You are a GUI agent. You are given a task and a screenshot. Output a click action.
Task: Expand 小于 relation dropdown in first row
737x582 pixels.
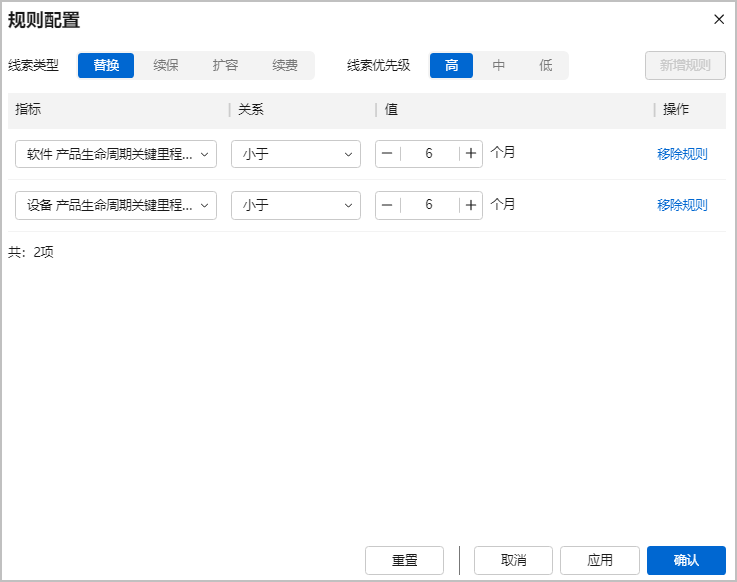[296, 154]
